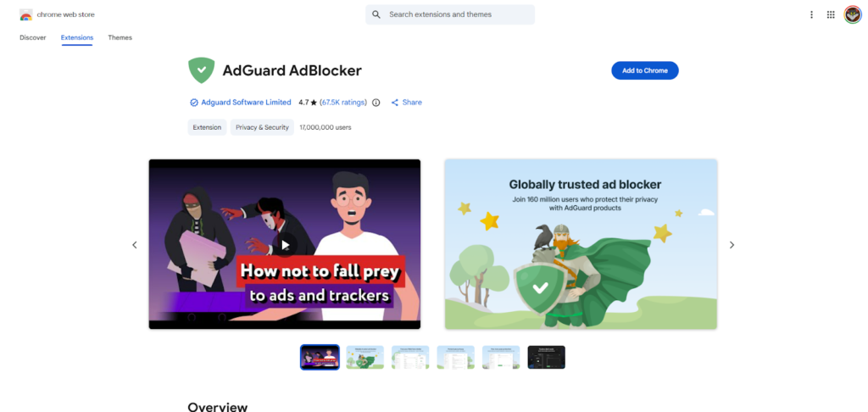Select the dark-mode screenshot thumbnail

point(547,357)
